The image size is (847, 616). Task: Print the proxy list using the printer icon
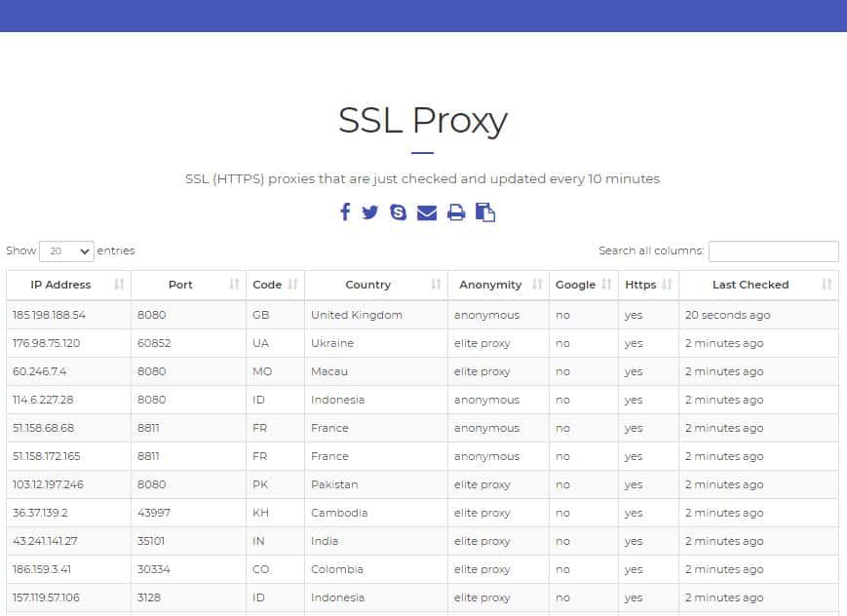tap(455, 212)
